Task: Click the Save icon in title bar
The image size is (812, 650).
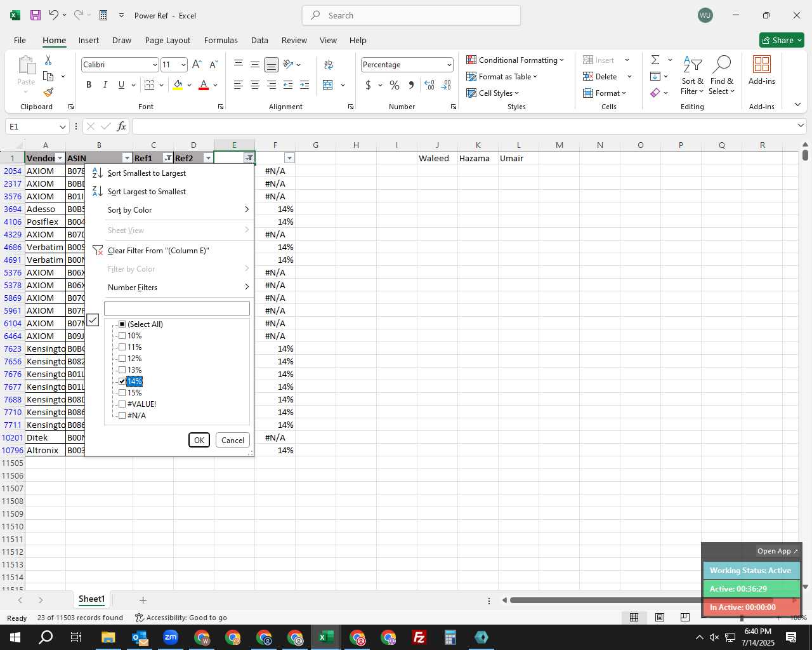Action: tap(36, 15)
